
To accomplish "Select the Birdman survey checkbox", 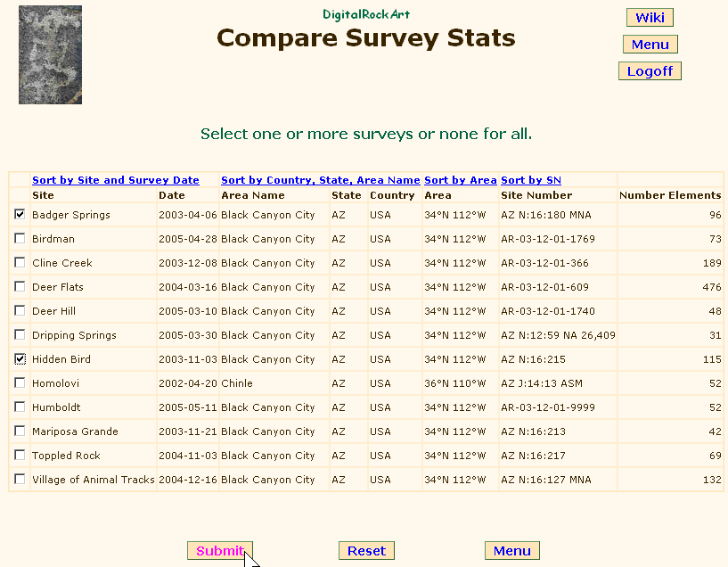I will coord(20,239).
